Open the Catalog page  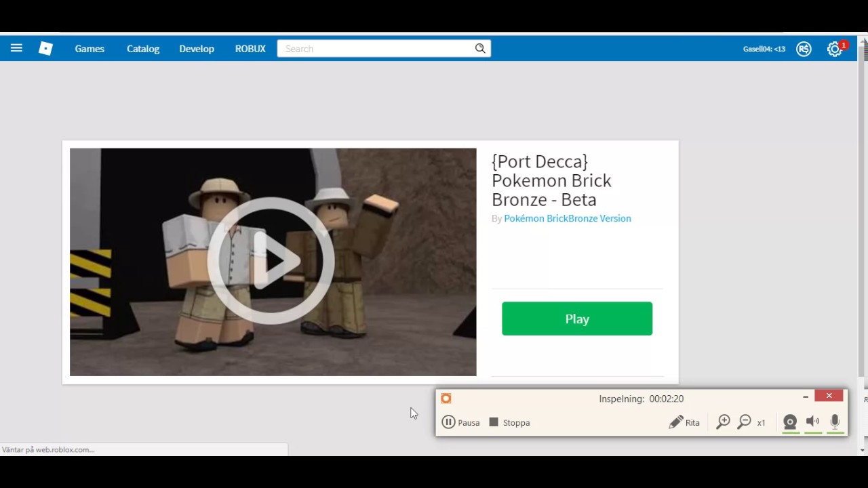click(x=143, y=49)
